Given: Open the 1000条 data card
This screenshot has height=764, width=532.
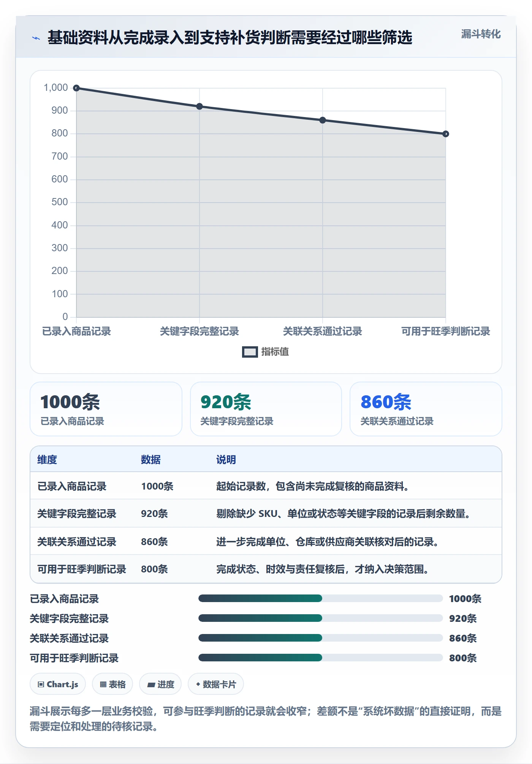Looking at the screenshot, I should point(106,409).
